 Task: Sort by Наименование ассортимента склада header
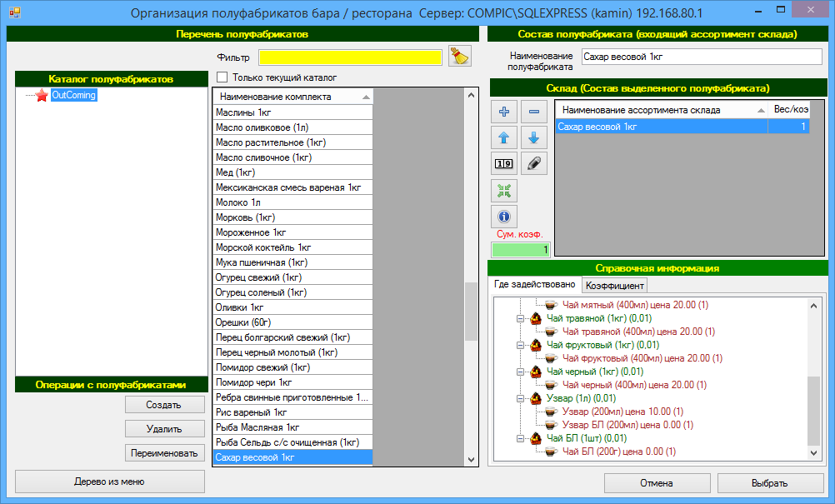(662, 110)
